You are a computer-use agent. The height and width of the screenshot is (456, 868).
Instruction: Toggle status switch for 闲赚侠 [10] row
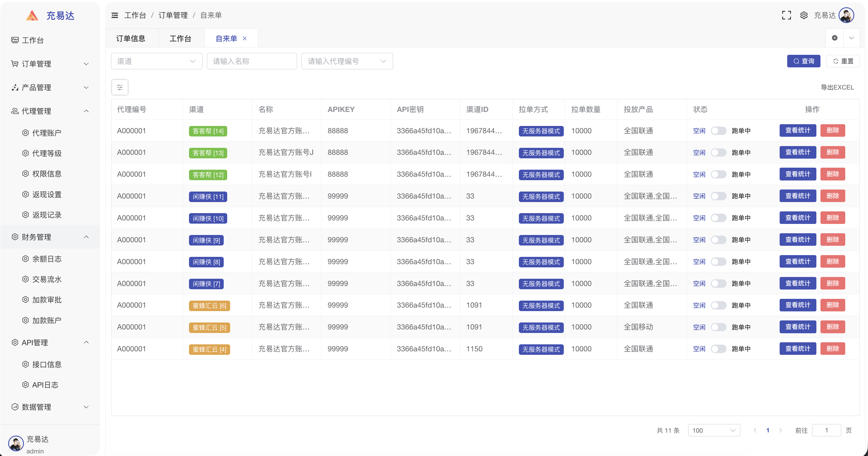coord(718,218)
